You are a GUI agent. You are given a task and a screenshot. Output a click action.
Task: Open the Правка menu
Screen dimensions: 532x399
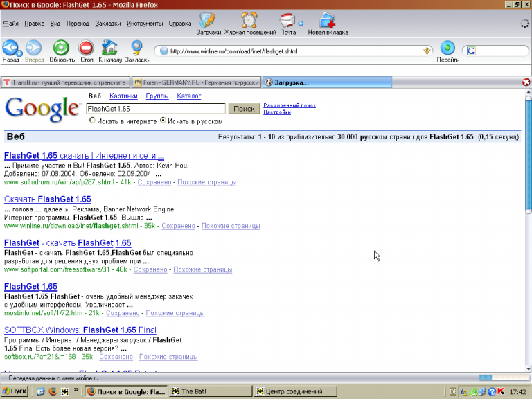click(x=34, y=24)
